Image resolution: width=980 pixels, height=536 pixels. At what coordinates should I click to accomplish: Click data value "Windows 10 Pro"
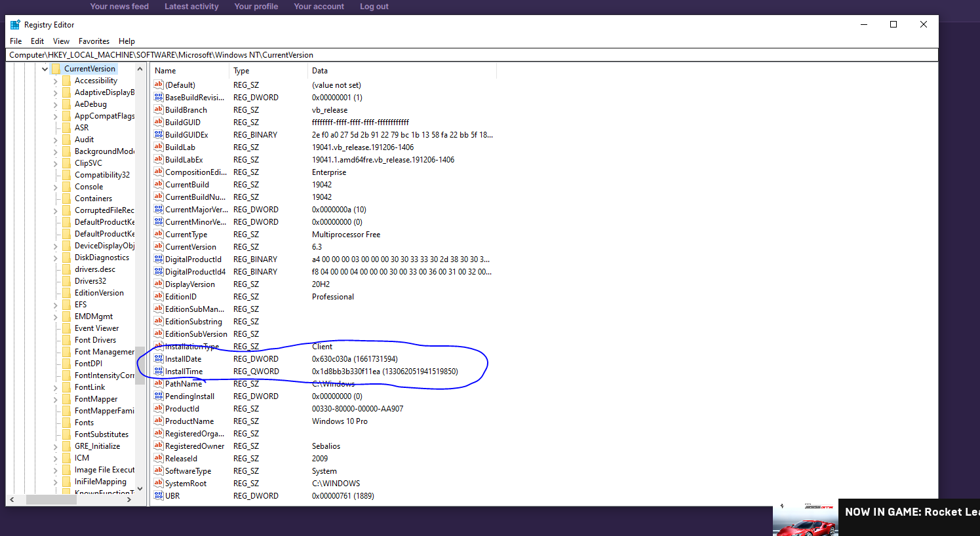(340, 421)
